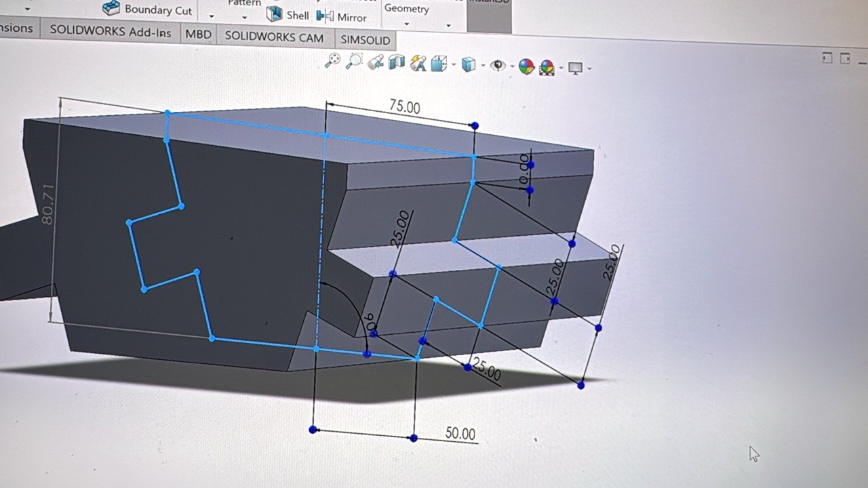Click the Mirror button label

pyautogui.click(x=352, y=18)
